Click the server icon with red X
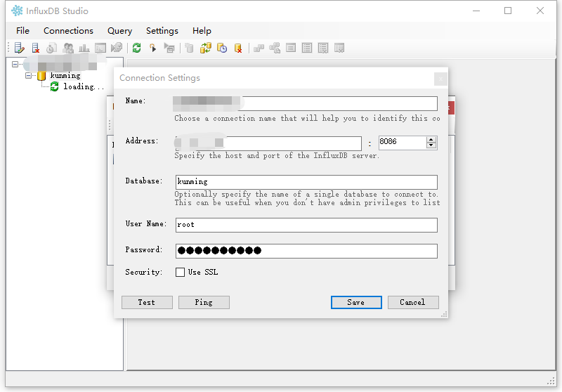Image resolution: width=562 pixels, height=392 pixels. pos(36,48)
